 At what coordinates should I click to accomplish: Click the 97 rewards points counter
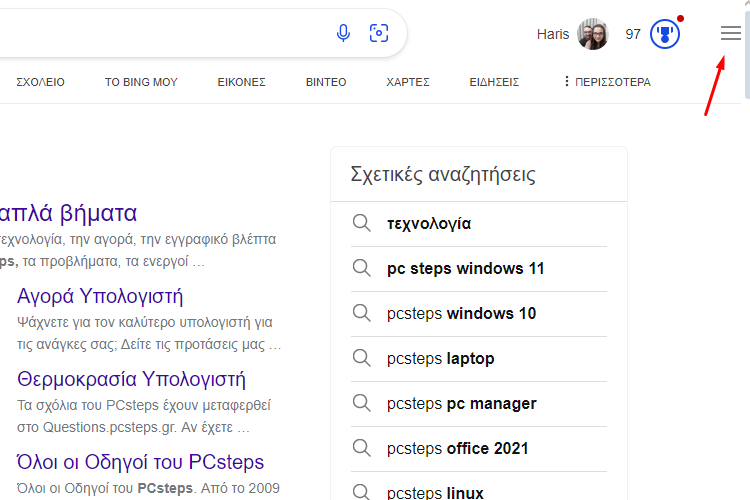coord(633,34)
